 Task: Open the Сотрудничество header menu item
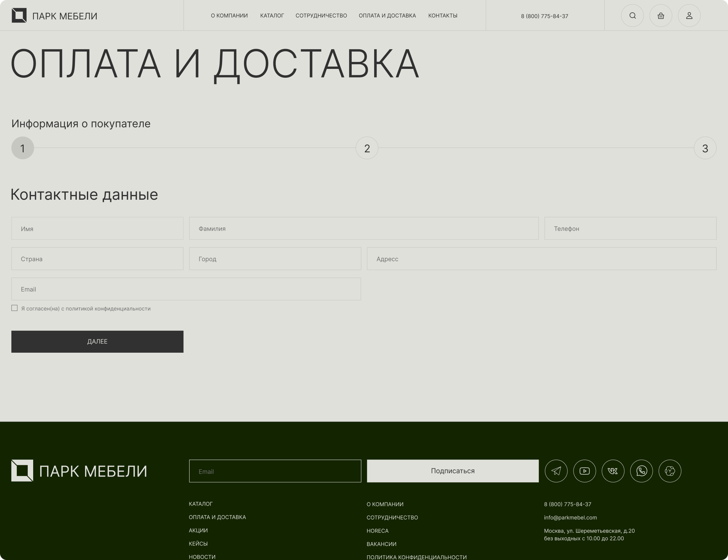click(321, 16)
